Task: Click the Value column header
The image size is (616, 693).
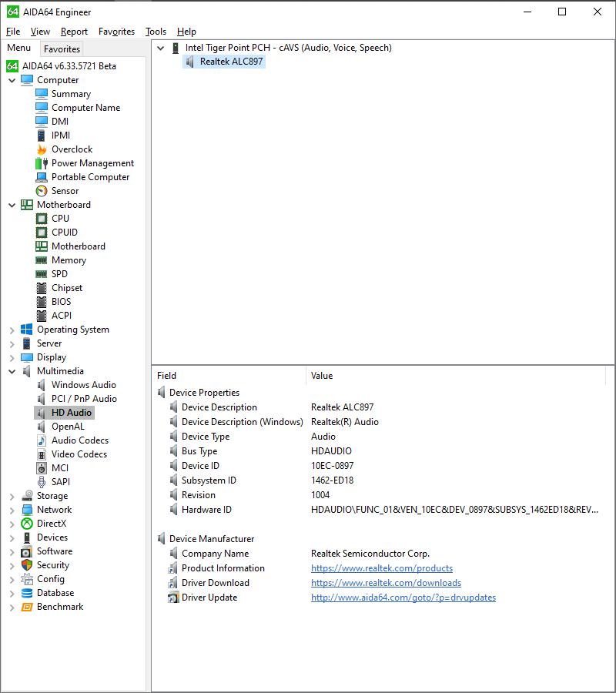Action: pos(455,375)
